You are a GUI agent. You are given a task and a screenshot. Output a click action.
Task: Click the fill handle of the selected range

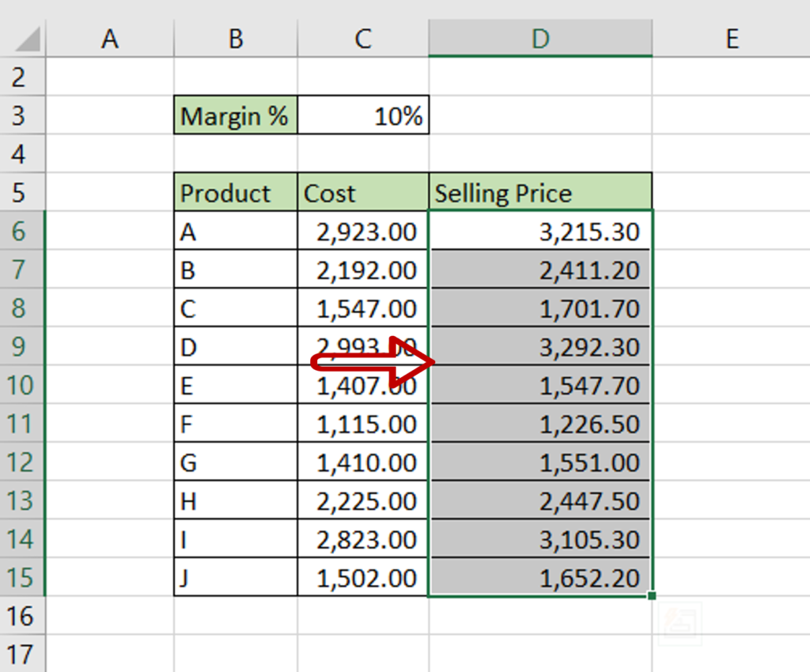click(x=651, y=597)
